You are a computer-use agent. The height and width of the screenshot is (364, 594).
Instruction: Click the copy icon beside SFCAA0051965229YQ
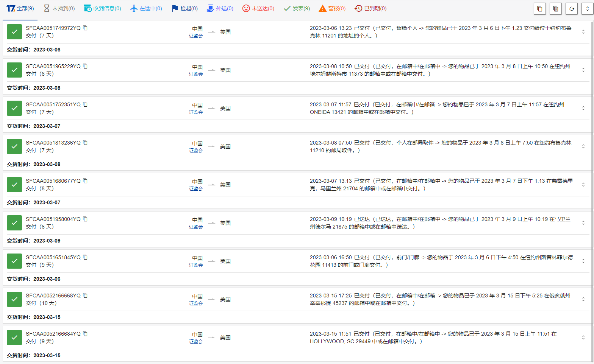point(85,66)
